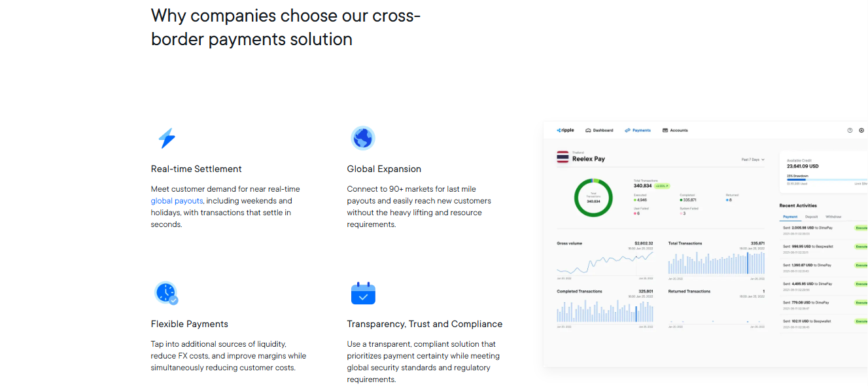This screenshot has height=386, width=868.
Task: Click the clock Flexible Payments icon
Action: pos(166,292)
